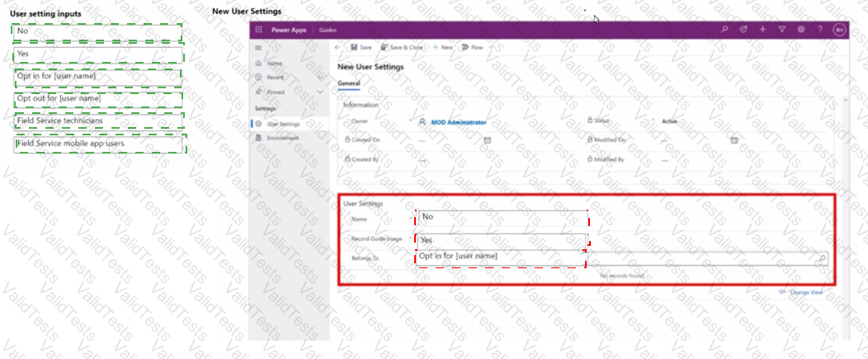Image resolution: width=868 pixels, height=359 pixels.
Task: Open User Settings in left navigation
Action: coord(283,124)
